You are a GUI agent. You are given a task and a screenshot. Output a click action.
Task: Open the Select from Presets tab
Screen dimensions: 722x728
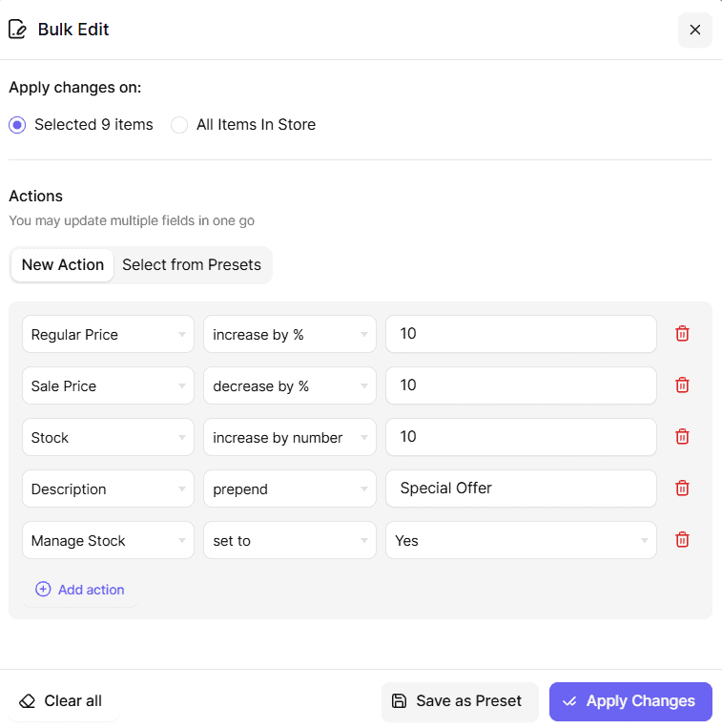pos(192,265)
